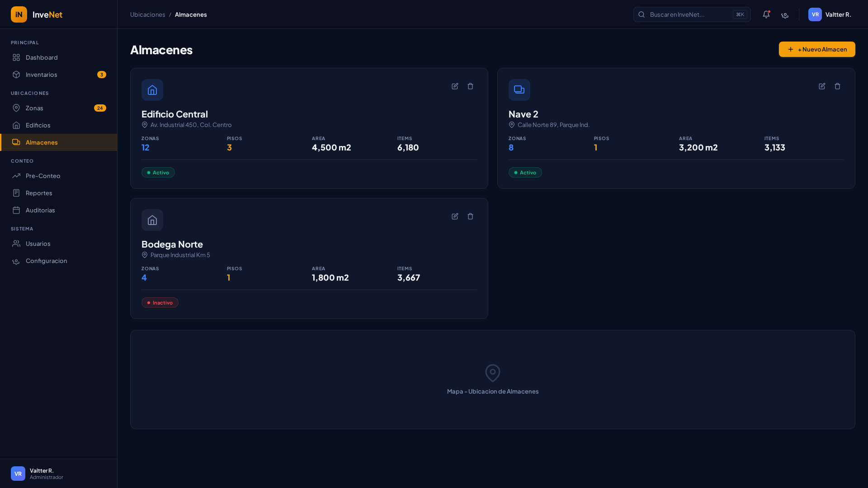Click Nave 2 warehouse type icon
This screenshot has height=488, width=868.
519,90
